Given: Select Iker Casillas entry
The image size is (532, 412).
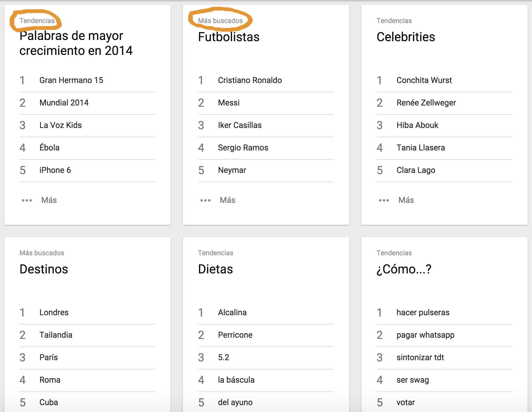Looking at the screenshot, I should (x=240, y=125).
